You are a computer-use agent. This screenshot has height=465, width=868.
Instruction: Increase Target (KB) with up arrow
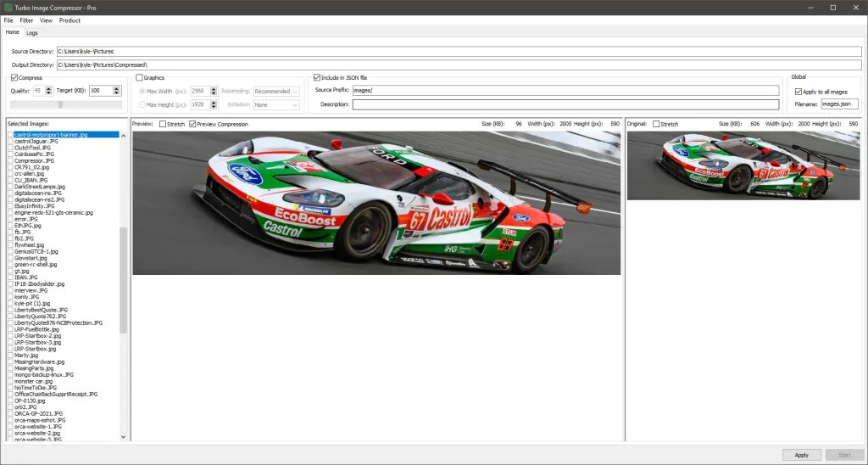pyautogui.click(x=116, y=89)
